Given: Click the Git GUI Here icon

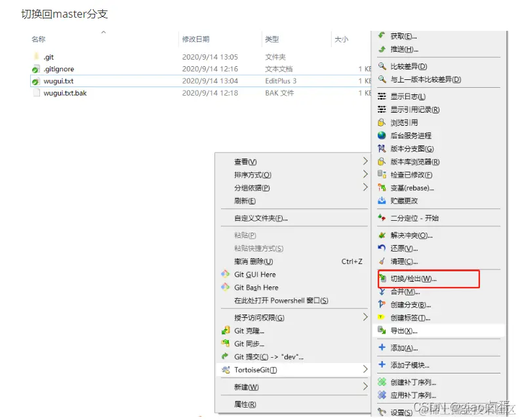Looking at the screenshot, I should [226, 274].
